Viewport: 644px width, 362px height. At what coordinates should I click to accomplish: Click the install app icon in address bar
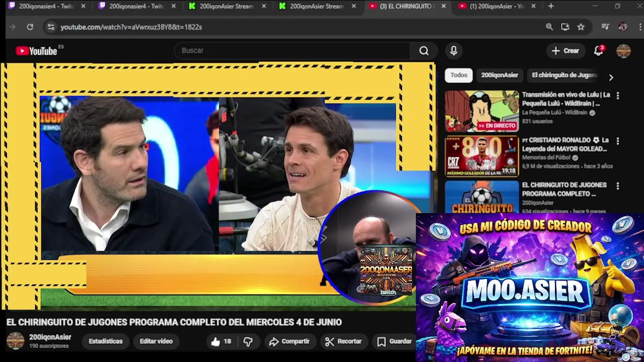(x=565, y=27)
